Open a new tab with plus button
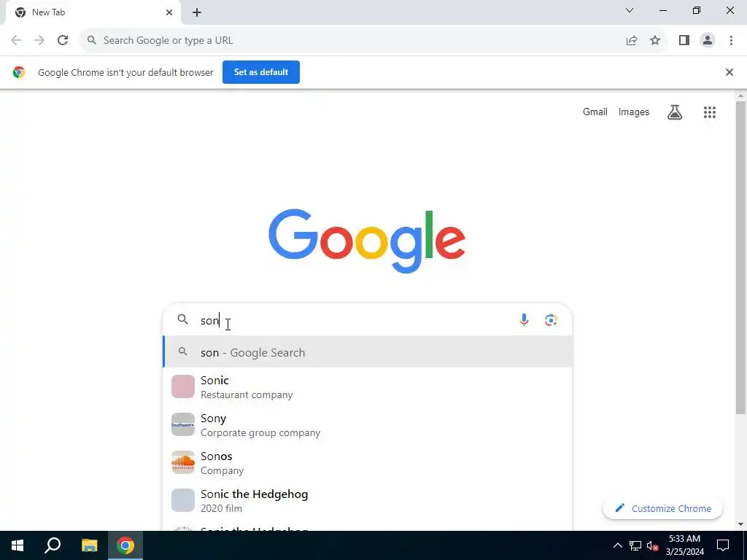The image size is (747, 560). (x=197, y=13)
